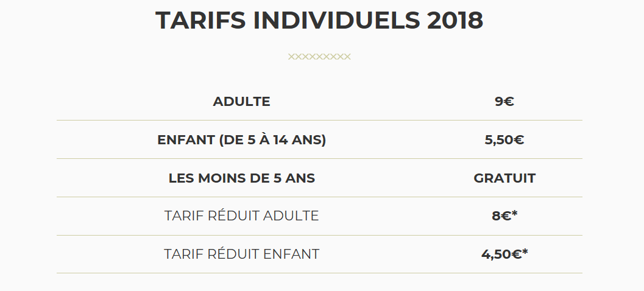Click the TARIFS INDIVIDUELS 2018 heading
Screen dimensions: 644x291
click(319, 20)
